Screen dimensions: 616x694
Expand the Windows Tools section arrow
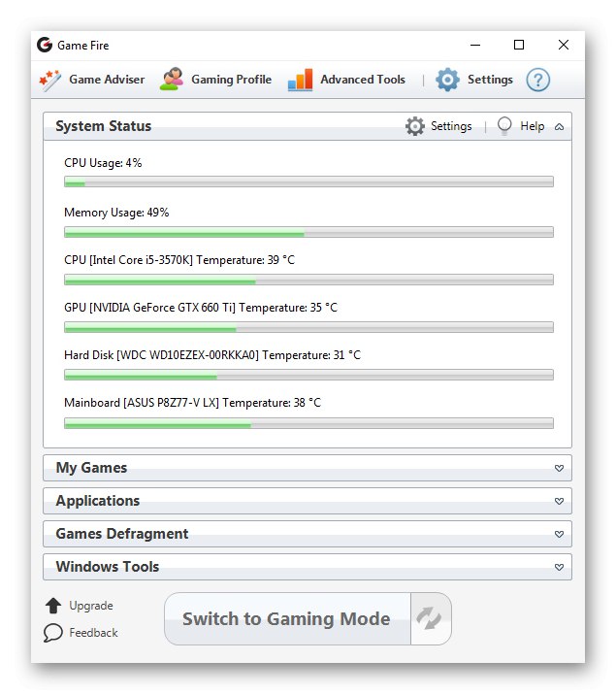(x=559, y=567)
